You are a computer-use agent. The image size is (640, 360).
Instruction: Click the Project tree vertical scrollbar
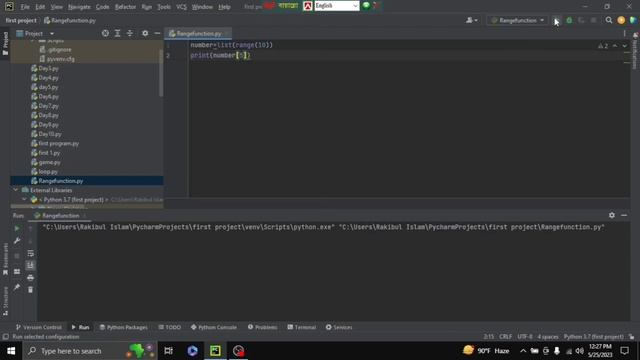click(161, 73)
